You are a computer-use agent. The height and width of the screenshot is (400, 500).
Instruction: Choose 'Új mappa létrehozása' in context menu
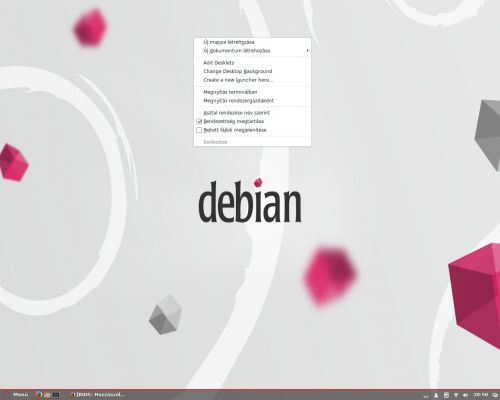pyautogui.click(x=252, y=42)
